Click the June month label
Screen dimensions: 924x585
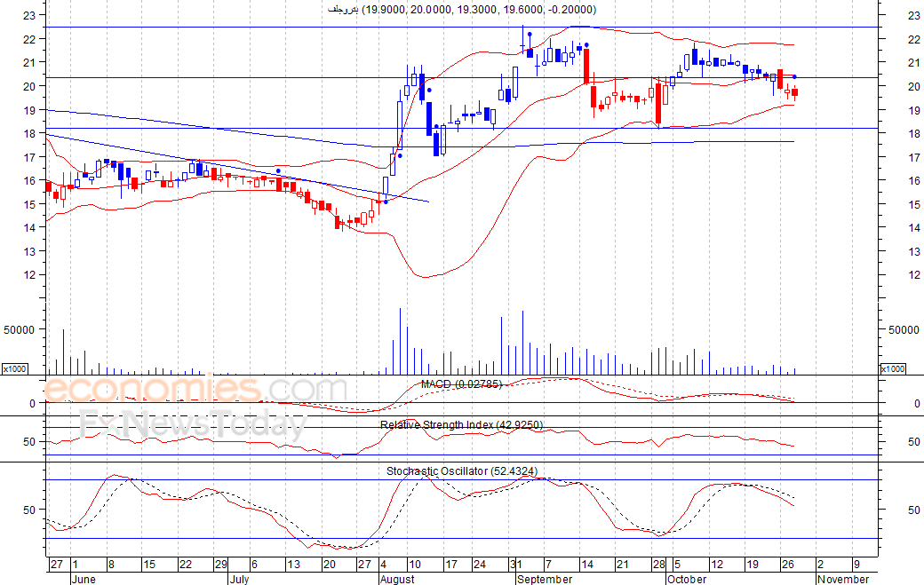pyautogui.click(x=84, y=579)
